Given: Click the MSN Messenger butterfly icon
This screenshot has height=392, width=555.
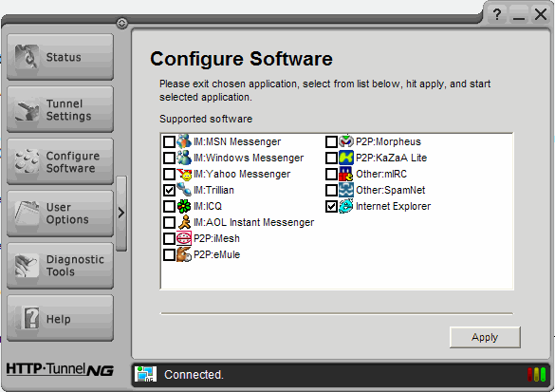Looking at the screenshot, I should (184, 141).
